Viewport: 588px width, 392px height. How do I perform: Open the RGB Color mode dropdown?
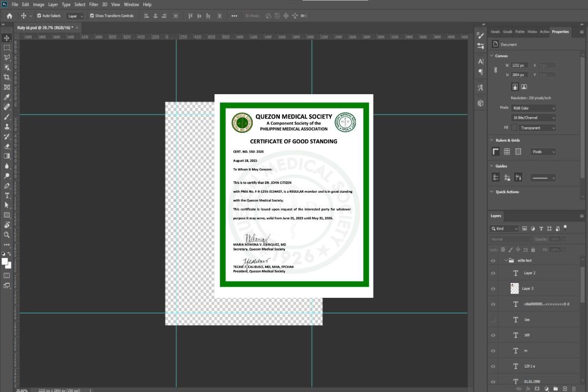point(533,108)
